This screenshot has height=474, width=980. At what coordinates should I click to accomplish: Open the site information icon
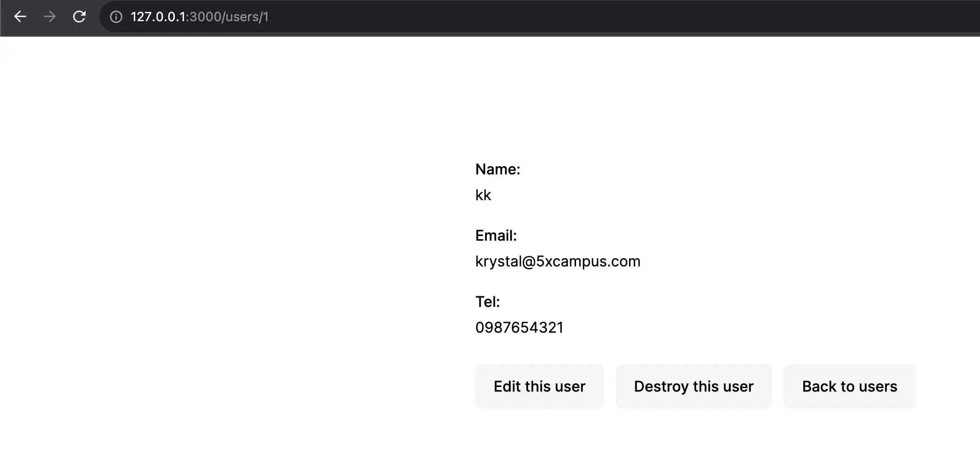pyautogui.click(x=116, y=17)
